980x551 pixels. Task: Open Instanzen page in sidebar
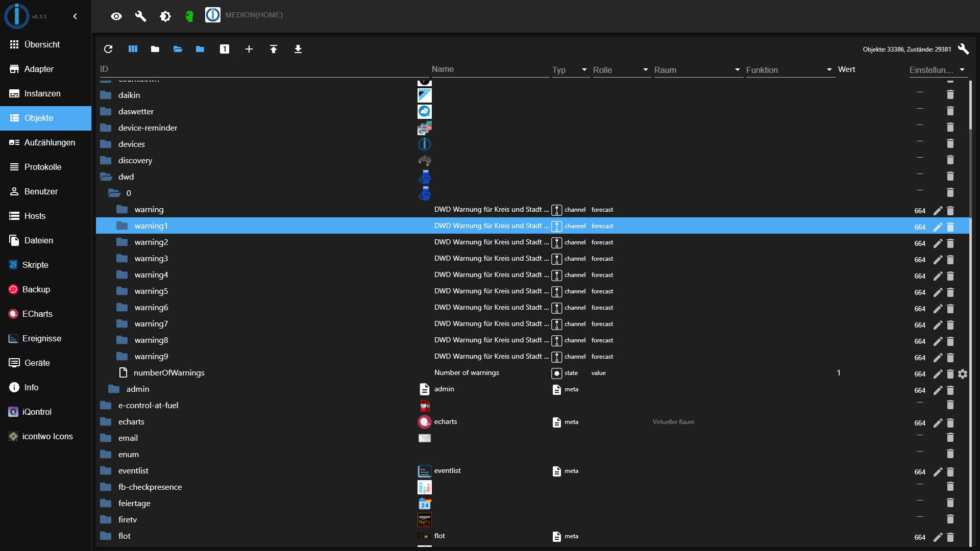coord(46,93)
